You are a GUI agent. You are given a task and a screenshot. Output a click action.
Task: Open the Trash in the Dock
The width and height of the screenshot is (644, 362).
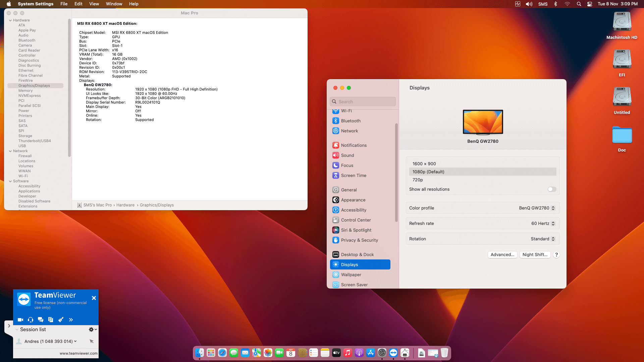[x=444, y=353]
